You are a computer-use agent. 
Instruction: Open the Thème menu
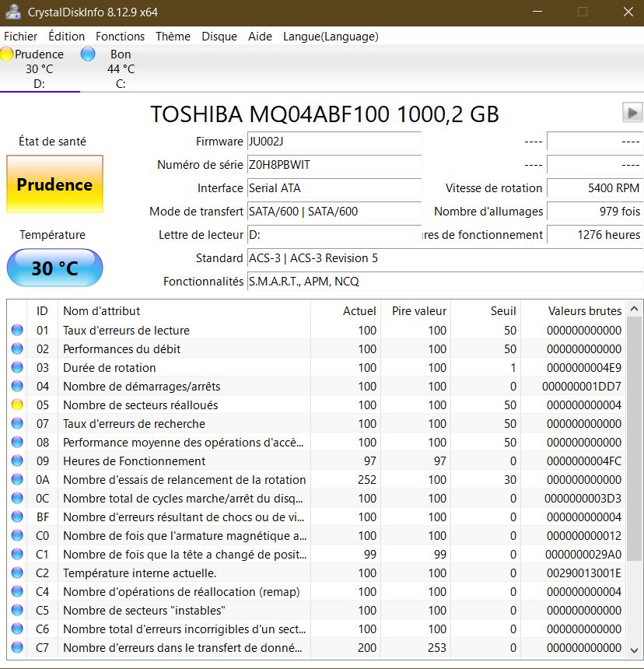(x=173, y=37)
